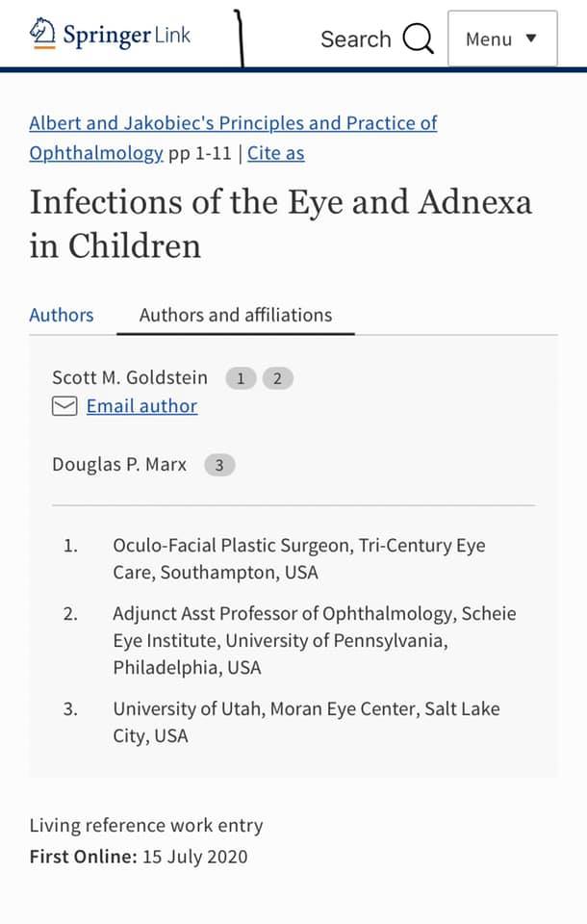Expand the Menu dropdown arrow
The height and width of the screenshot is (924, 587).
(x=531, y=38)
